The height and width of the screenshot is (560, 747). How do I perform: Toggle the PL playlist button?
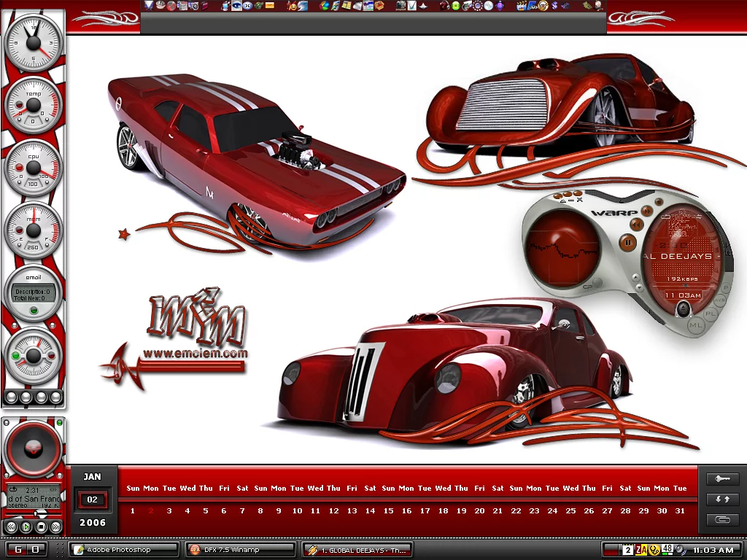[711, 314]
